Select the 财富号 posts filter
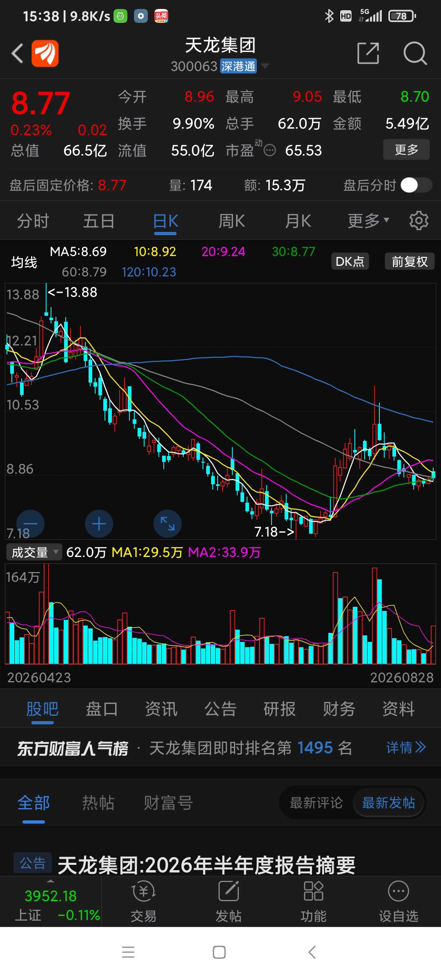441x980 pixels. pyautogui.click(x=168, y=803)
